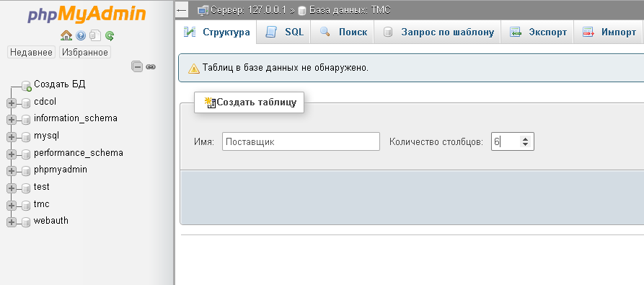Click the Имя: label
This screenshot has width=644, height=285.
point(204,142)
